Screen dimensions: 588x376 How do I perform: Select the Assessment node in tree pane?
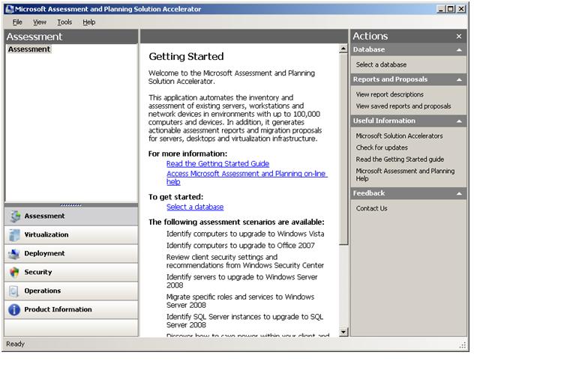coord(29,49)
